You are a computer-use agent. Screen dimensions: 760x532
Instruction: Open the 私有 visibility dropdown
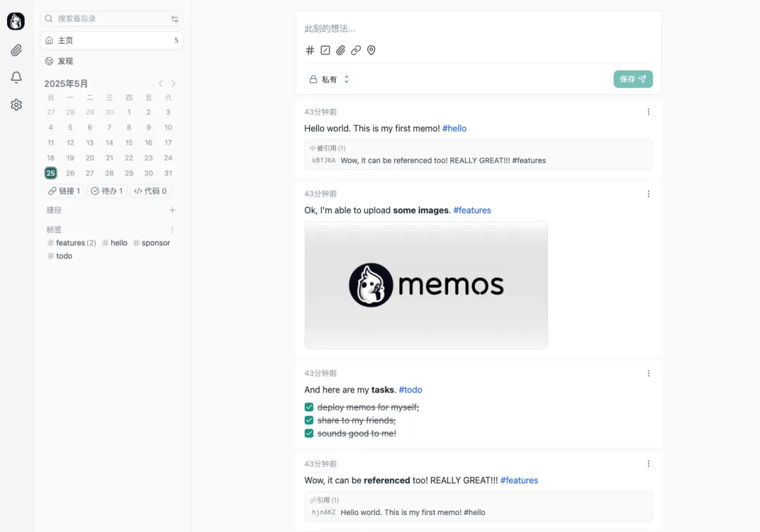[x=329, y=80]
